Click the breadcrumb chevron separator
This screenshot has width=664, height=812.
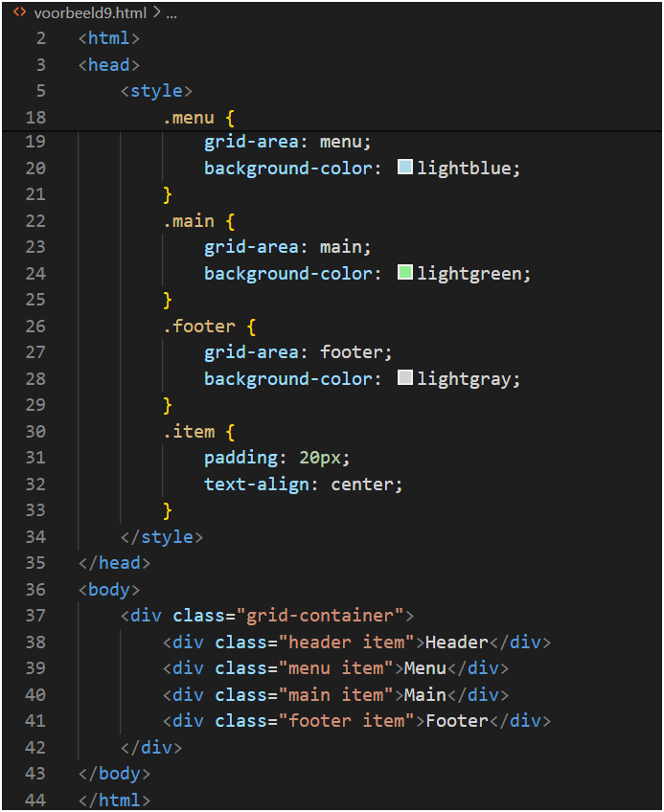coord(156,13)
